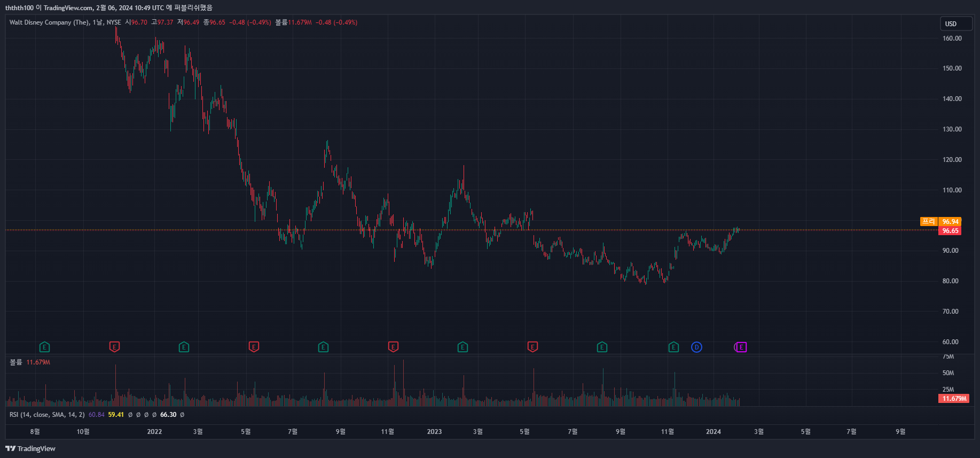Click the 2024 label on the time axis

[x=714, y=432]
